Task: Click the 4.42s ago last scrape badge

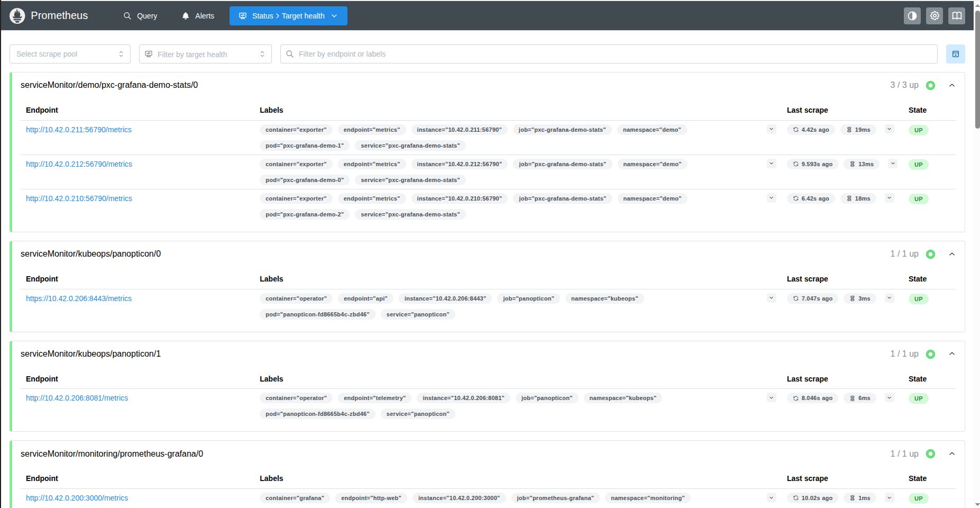Action: [x=811, y=130]
